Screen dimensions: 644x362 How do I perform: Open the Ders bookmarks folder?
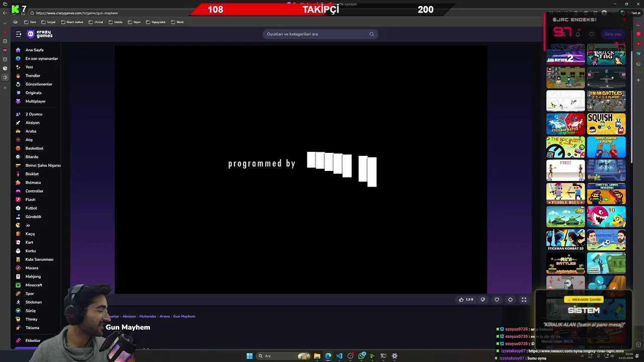(30, 22)
